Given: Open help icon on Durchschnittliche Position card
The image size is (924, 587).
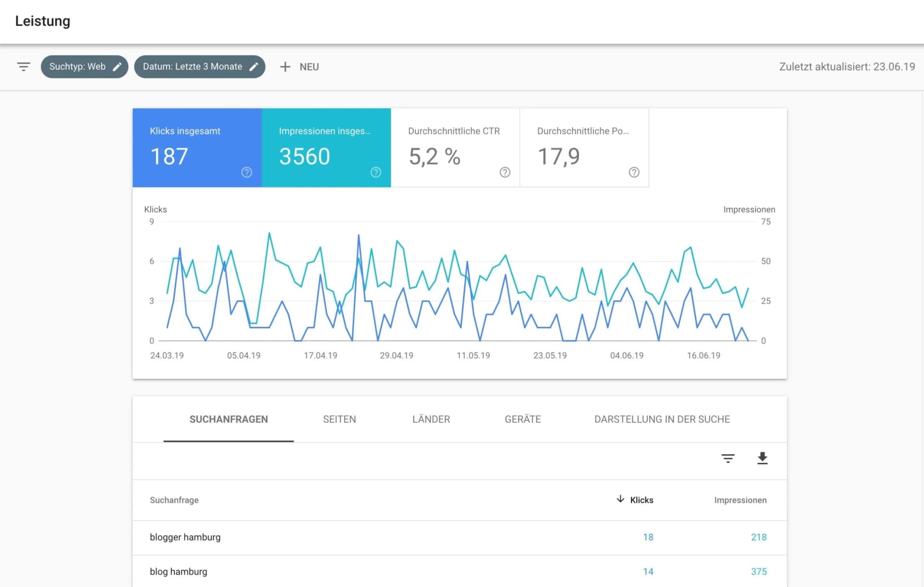Looking at the screenshot, I should [x=633, y=172].
